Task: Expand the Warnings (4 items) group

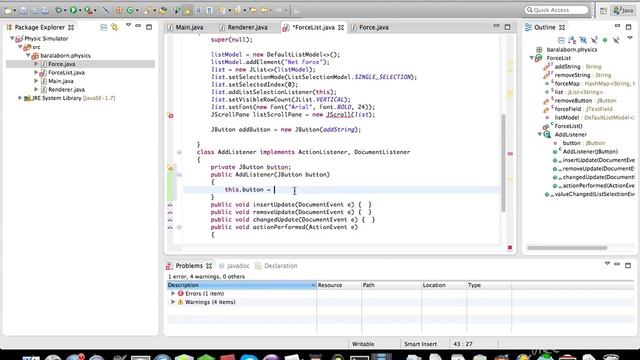Action: (173, 302)
